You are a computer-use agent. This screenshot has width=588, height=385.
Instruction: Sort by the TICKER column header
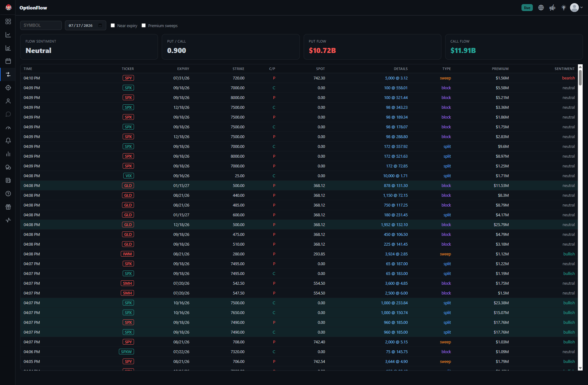click(x=128, y=69)
